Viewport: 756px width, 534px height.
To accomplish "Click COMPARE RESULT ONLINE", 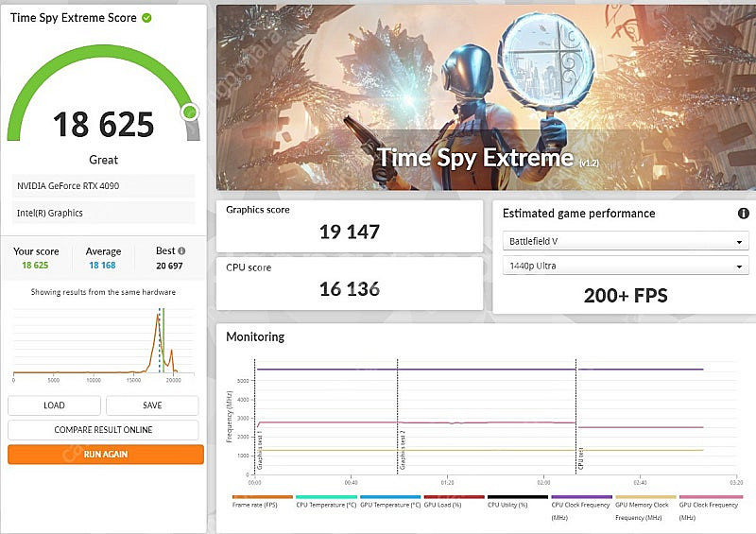I will coord(104,430).
